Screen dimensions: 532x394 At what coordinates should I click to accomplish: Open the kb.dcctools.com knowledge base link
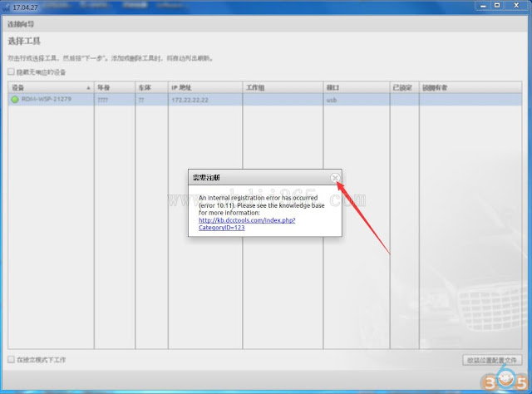tap(247, 224)
